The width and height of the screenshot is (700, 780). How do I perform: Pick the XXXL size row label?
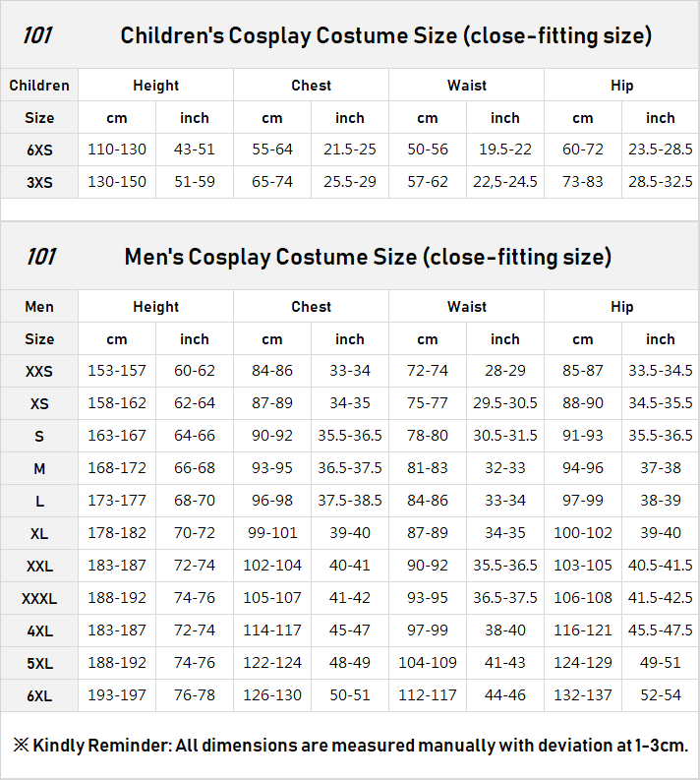[x=39, y=598]
